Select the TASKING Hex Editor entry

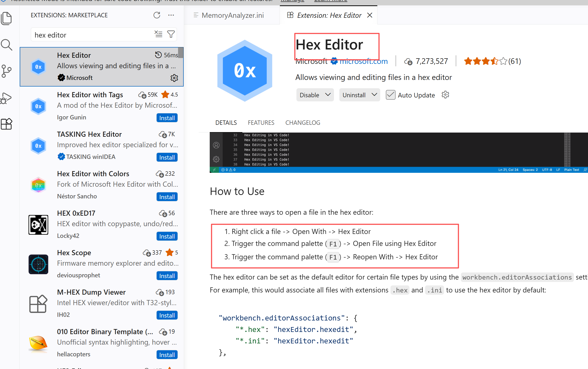pyautogui.click(x=102, y=146)
